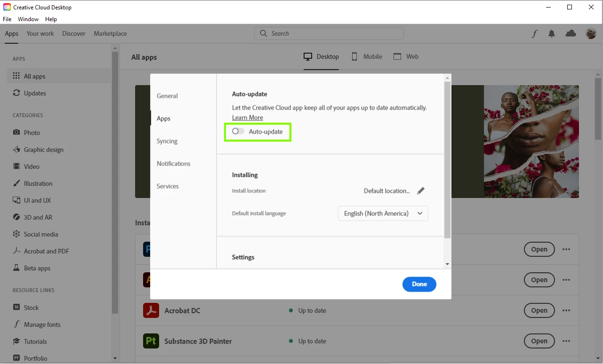
Task: Click the Acrobat DC app icon
Action: click(151, 310)
